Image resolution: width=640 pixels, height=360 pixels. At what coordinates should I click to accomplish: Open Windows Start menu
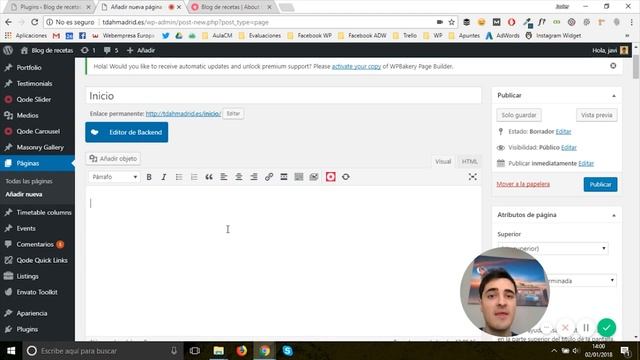[x=11, y=351]
